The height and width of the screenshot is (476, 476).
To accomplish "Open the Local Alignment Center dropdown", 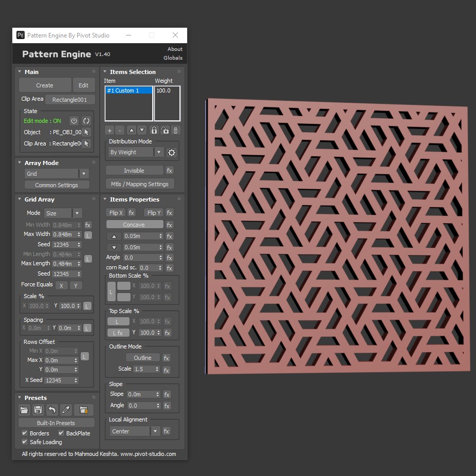I will point(135,431).
